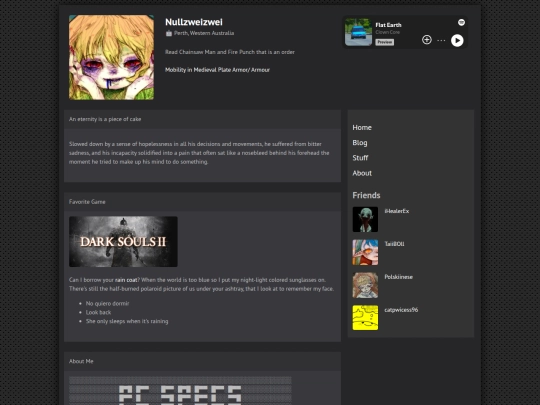Play the Flat Earth track preview

457,41
